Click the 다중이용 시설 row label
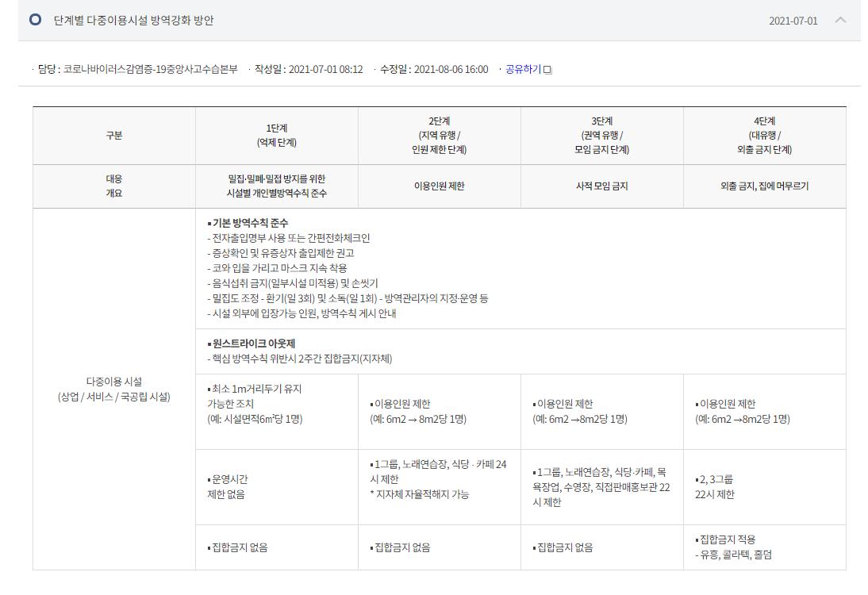868x595 pixels. pyautogui.click(x=114, y=389)
